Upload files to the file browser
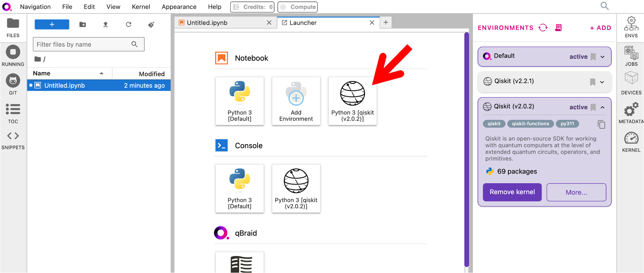This screenshot has height=273, width=644. tap(106, 24)
